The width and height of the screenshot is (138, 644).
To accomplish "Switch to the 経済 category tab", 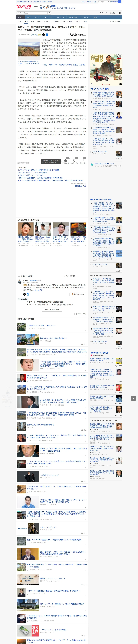I will pos(39,21).
